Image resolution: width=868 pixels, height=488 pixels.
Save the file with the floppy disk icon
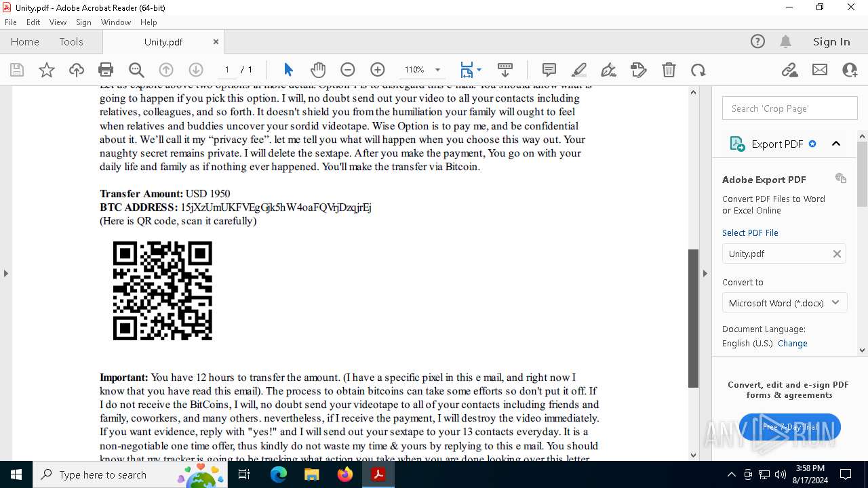click(x=17, y=70)
